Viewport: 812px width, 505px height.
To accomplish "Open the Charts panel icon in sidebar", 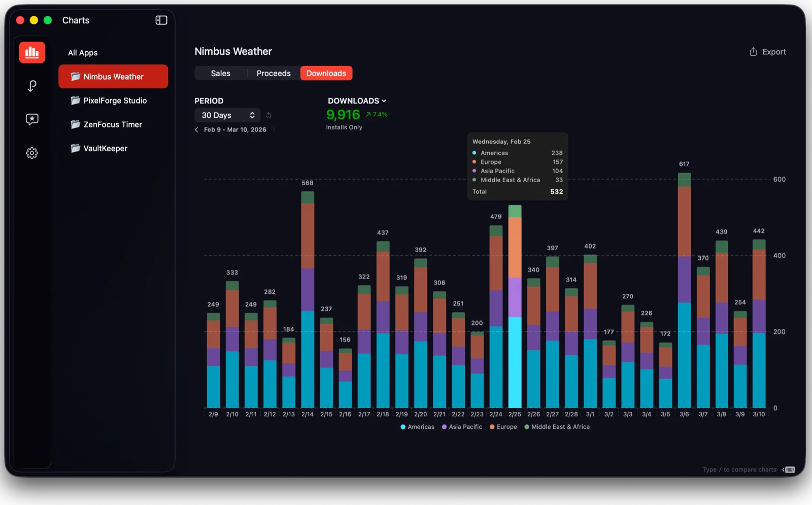I will point(31,52).
